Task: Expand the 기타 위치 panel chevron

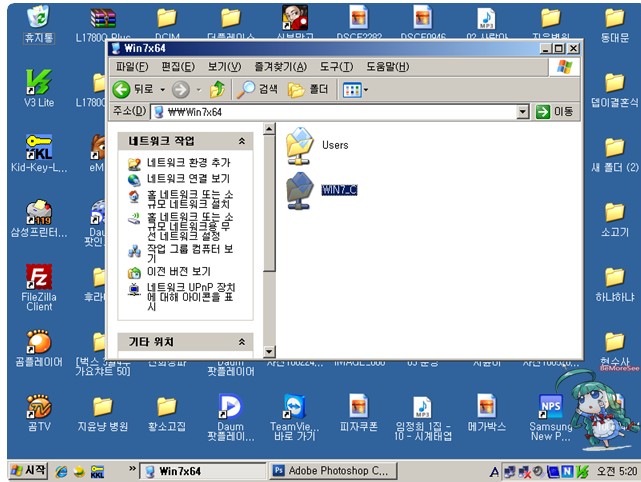Action: [x=244, y=342]
